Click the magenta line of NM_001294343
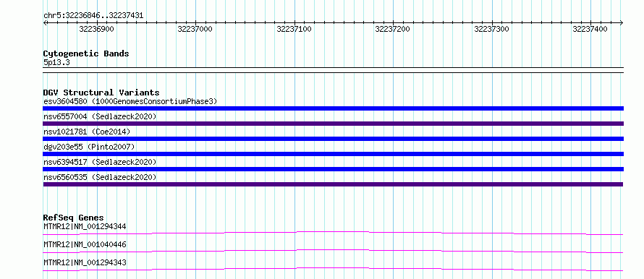This screenshot has width=644, height=279. point(333,269)
